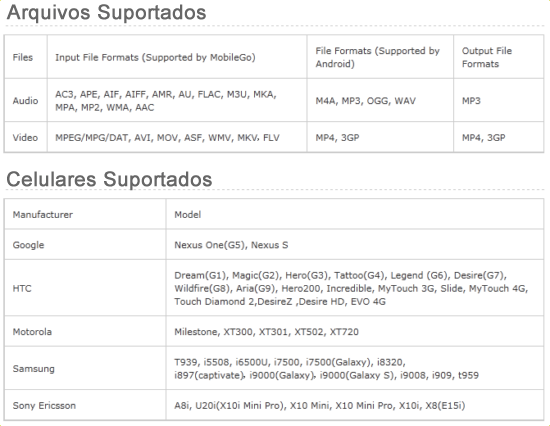Screen dimensions: 550x426
Task: Click the MP3 output format cell
Action: [471, 101]
